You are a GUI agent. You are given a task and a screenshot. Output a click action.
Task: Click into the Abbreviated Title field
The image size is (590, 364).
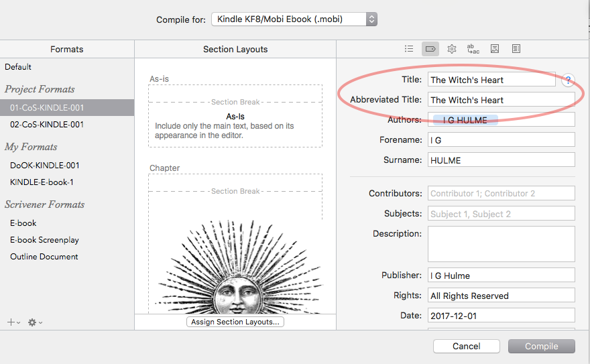pyautogui.click(x=501, y=100)
